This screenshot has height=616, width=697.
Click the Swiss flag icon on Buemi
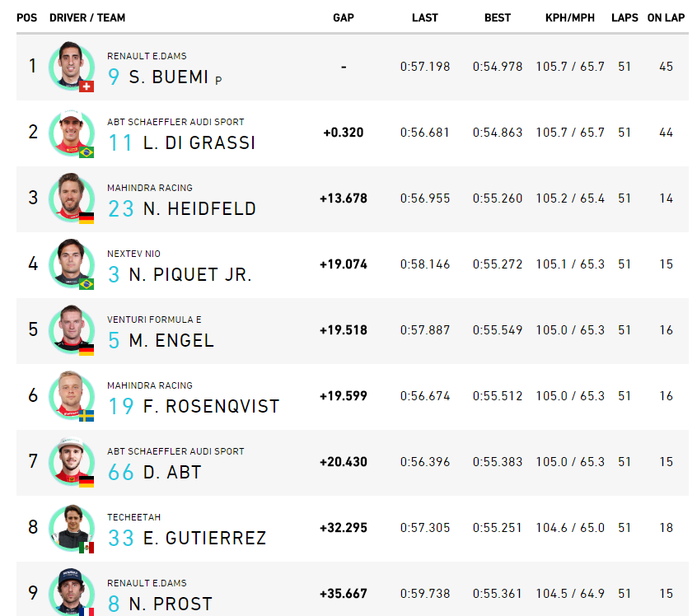(87, 86)
